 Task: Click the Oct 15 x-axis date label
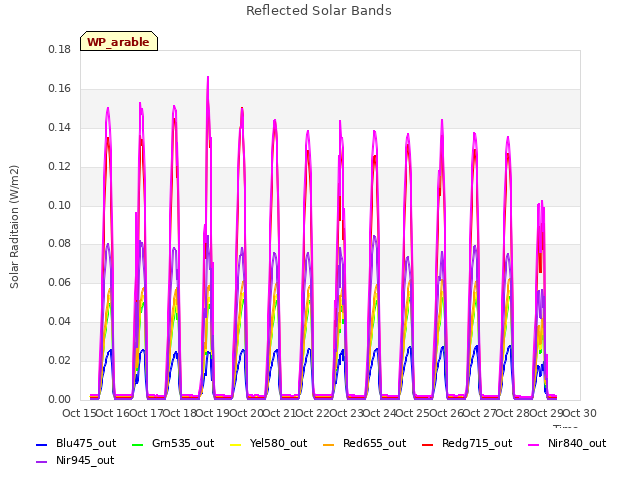point(79,413)
